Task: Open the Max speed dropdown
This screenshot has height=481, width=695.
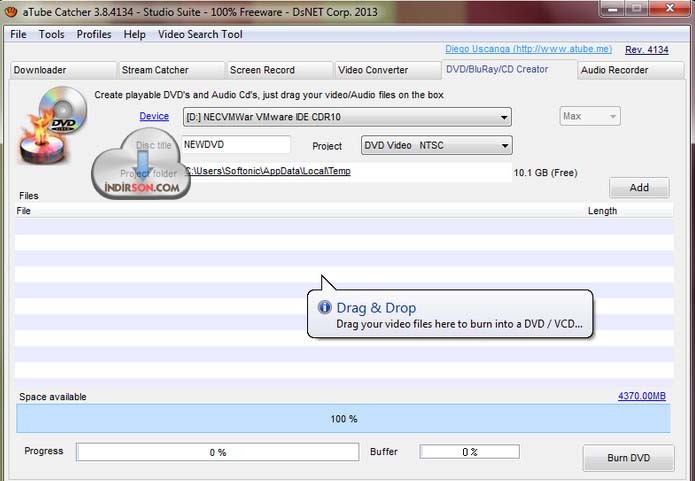Action: pos(590,116)
